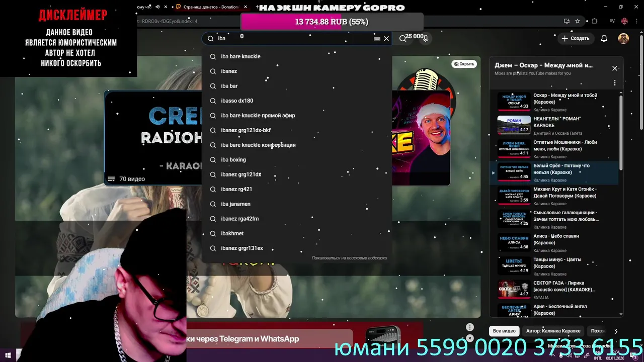Open the browser profile avatar
This screenshot has width=644, height=362.
(624, 21)
